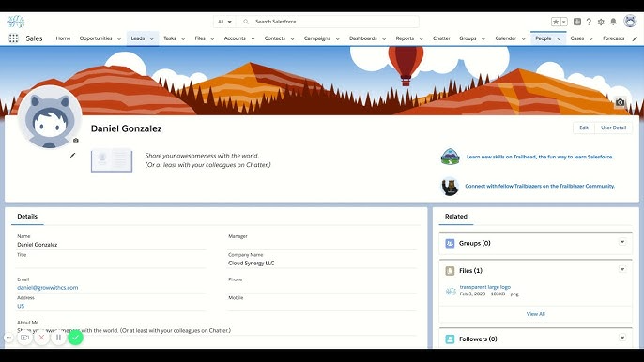Pause recording with the pause button

click(59, 338)
